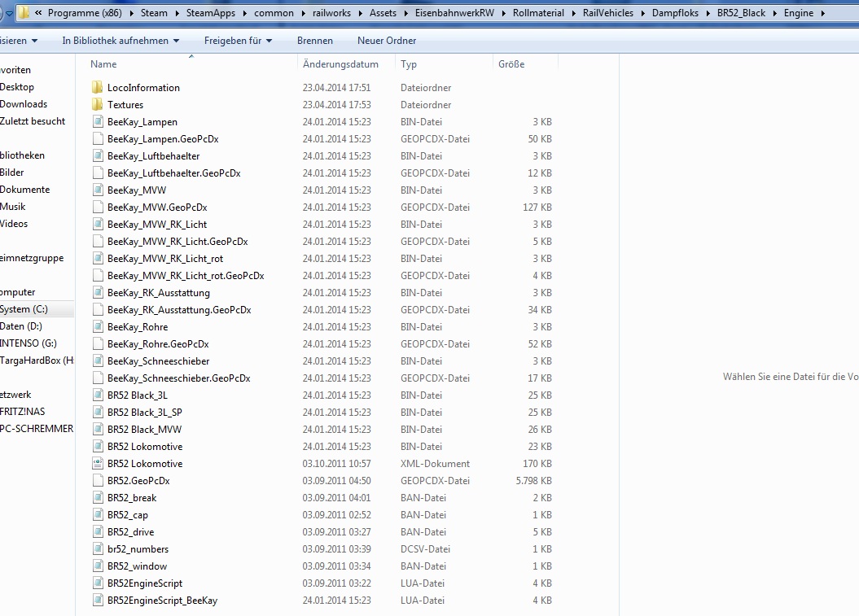The width and height of the screenshot is (859, 616).
Task: Sort files by Name column header
Action: click(103, 64)
